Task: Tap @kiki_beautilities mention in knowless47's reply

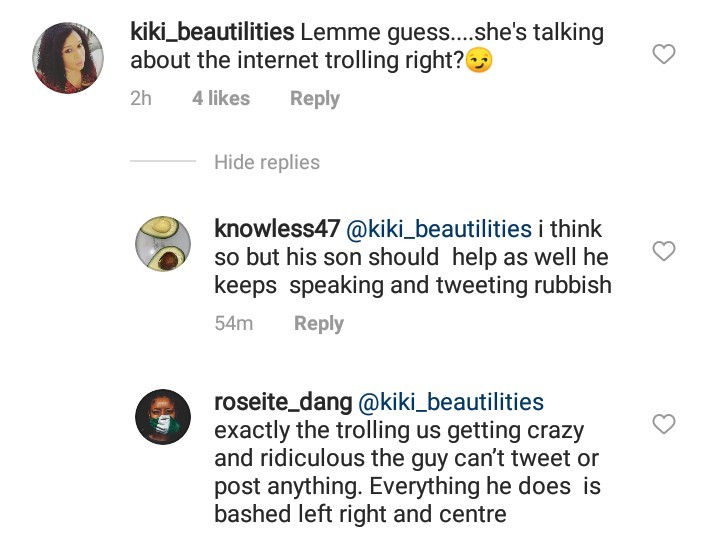Action: point(439,229)
